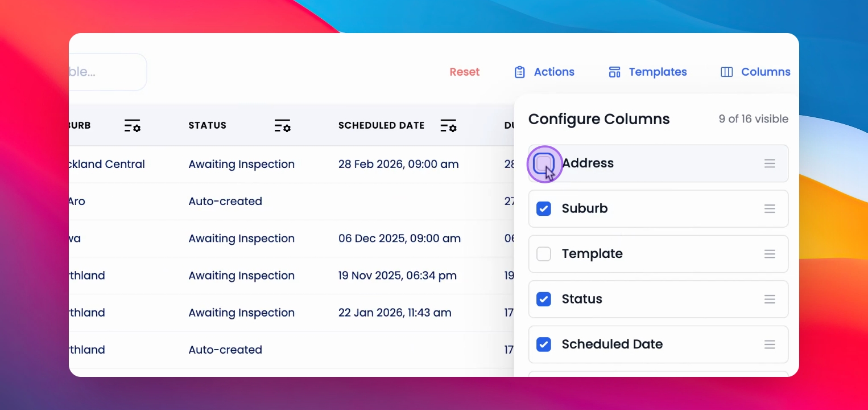Click the Address label in column list
This screenshot has height=410, width=868.
point(588,163)
